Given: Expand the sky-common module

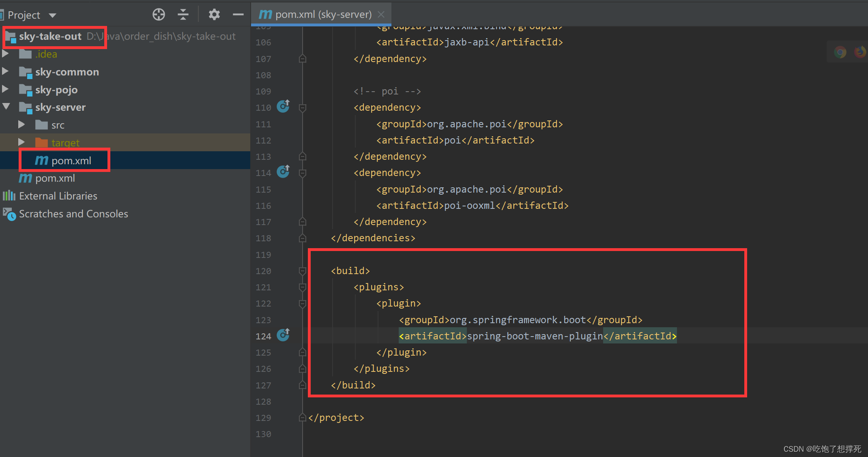Looking at the screenshot, I should coord(6,72).
